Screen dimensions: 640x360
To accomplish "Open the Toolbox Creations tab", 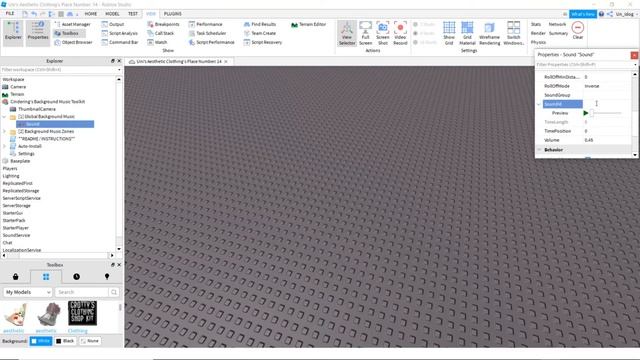I will [107, 277].
